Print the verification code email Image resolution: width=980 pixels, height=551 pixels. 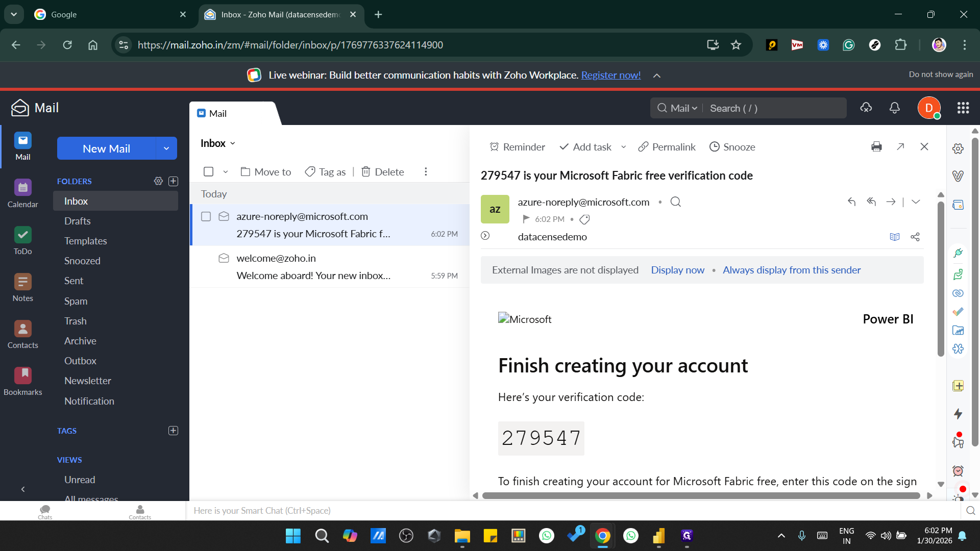click(876, 146)
